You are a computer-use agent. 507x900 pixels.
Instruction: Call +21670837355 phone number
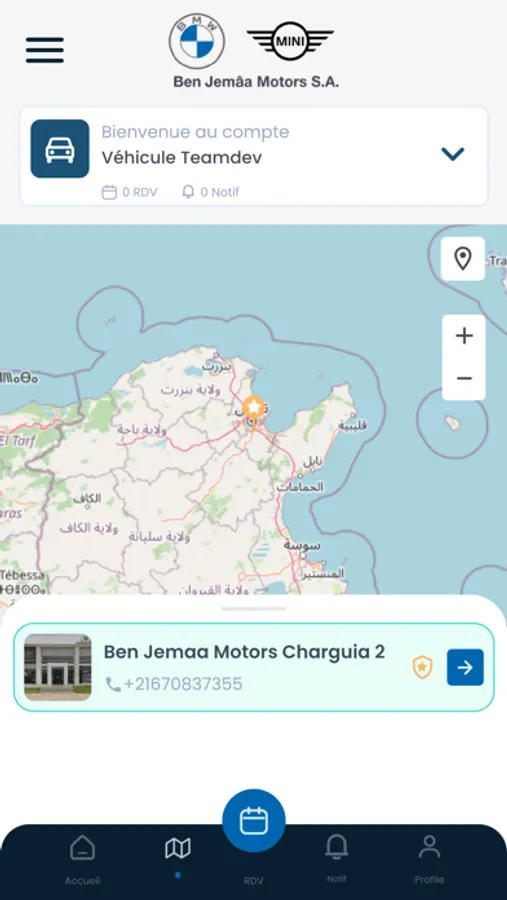click(174, 684)
